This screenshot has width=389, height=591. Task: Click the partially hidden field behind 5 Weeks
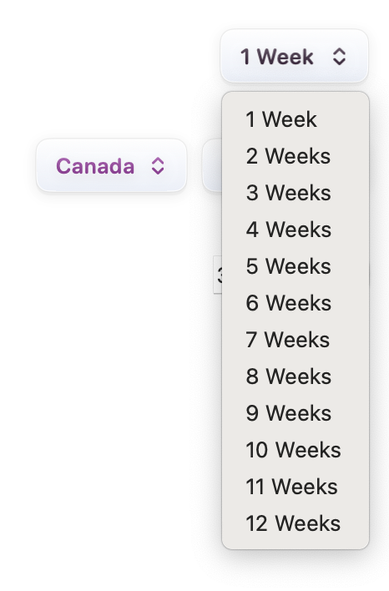(x=218, y=275)
